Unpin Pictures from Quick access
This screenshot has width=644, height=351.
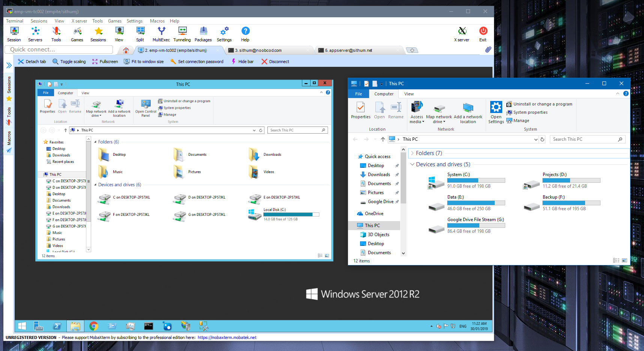[x=396, y=192]
